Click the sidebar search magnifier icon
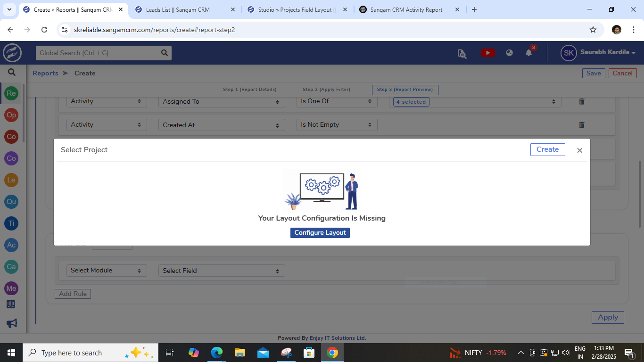Viewport: 644px width, 362px height. point(12,72)
